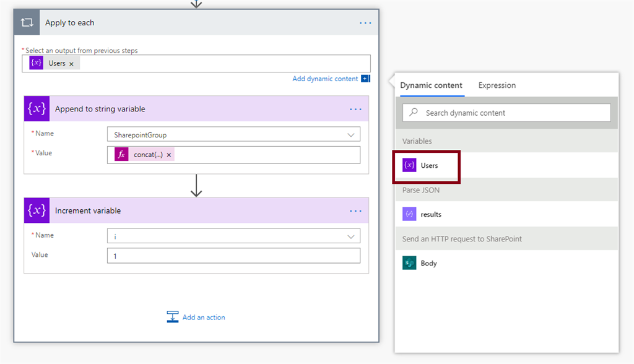Click the Apply to each loop icon

coord(27,23)
